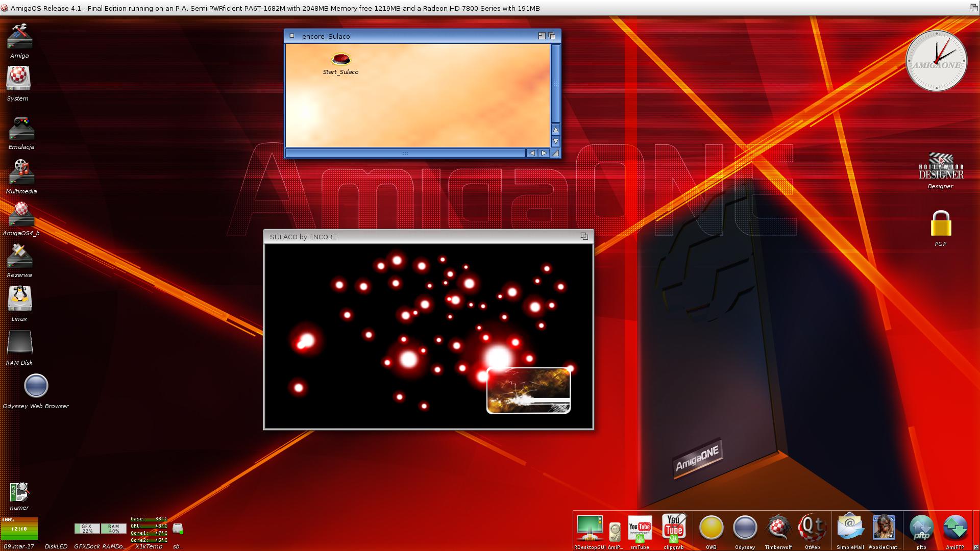Click vertical scrollbar of encore_Sulaco window
Image resolution: width=980 pixels, height=551 pixels.
[x=556, y=84]
